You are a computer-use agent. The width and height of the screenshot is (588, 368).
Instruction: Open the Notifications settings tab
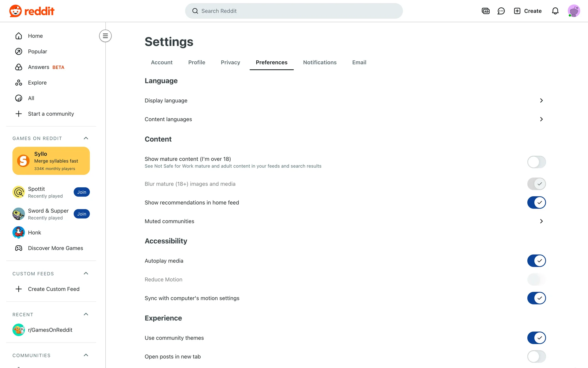[x=320, y=63]
